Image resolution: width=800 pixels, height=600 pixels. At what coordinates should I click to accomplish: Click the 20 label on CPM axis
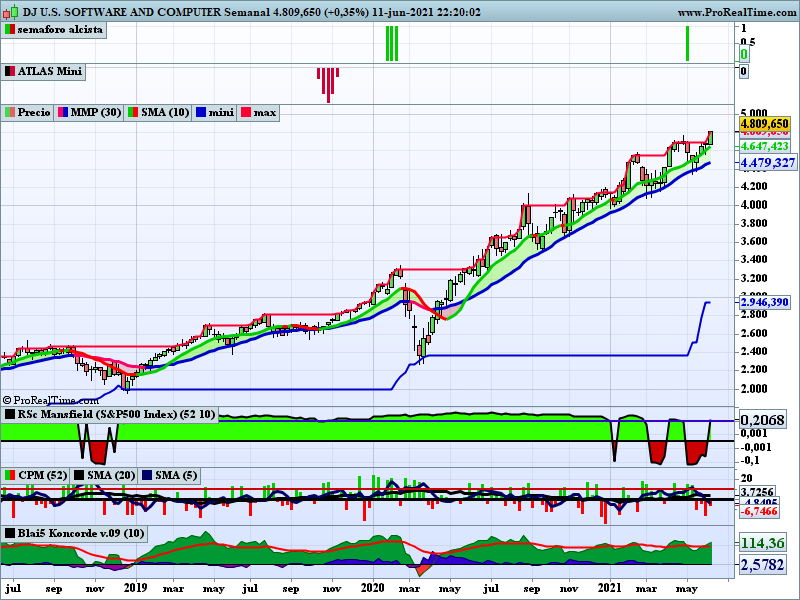pos(746,478)
